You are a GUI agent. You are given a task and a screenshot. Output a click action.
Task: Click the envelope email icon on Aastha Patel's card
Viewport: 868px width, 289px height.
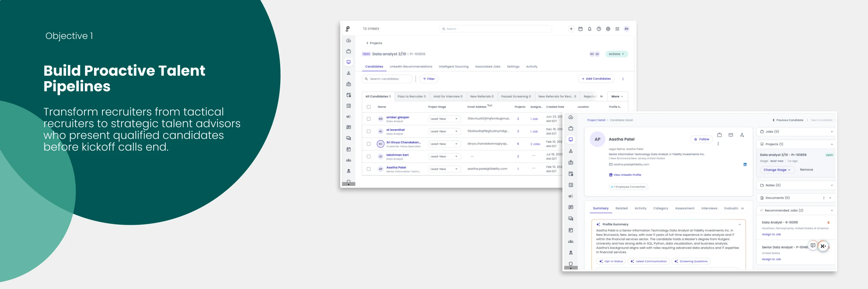click(x=731, y=135)
